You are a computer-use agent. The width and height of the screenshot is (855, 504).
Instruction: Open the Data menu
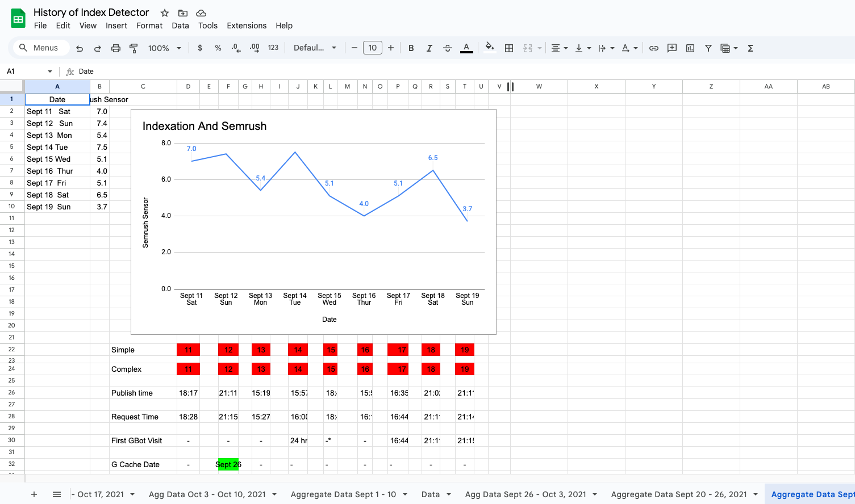[x=181, y=26]
